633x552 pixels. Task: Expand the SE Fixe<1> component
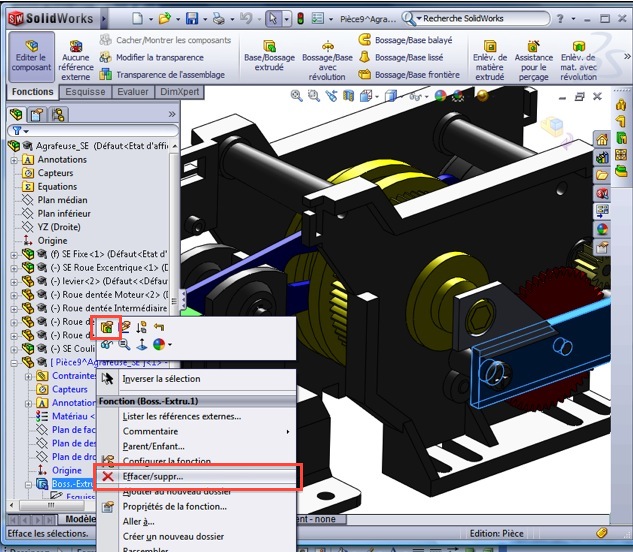[14, 254]
